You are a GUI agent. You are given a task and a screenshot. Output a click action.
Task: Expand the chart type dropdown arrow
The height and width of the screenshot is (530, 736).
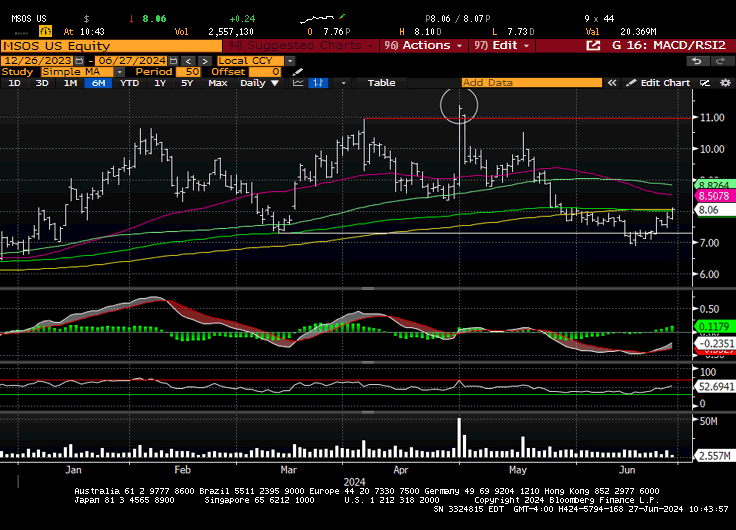343,83
